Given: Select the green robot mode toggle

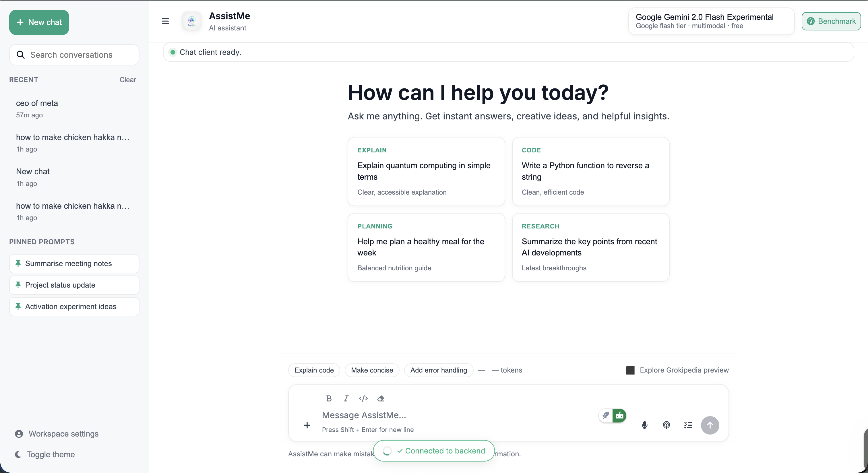Looking at the screenshot, I should [619, 415].
